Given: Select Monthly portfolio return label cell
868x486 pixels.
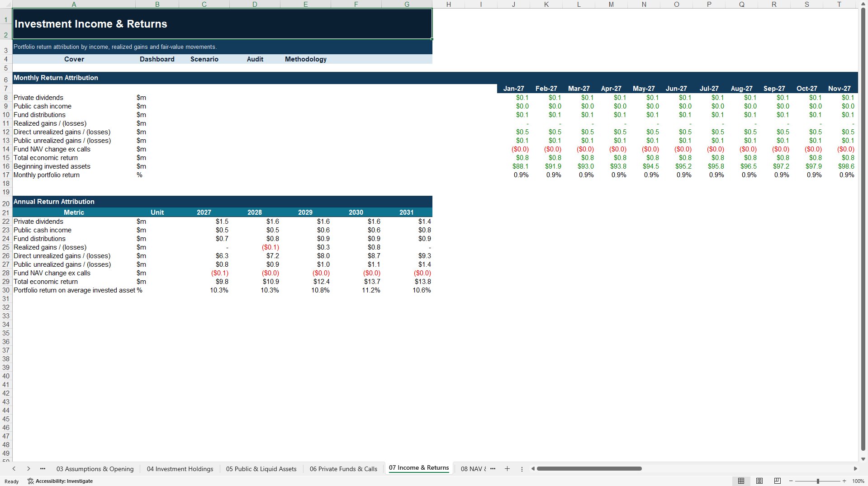Looking at the screenshot, I should click(x=74, y=175).
